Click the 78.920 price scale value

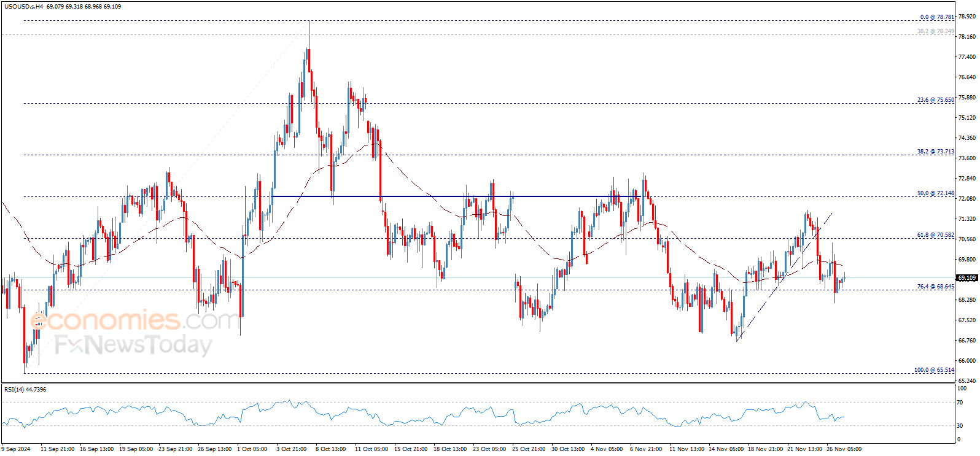pyautogui.click(x=967, y=17)
